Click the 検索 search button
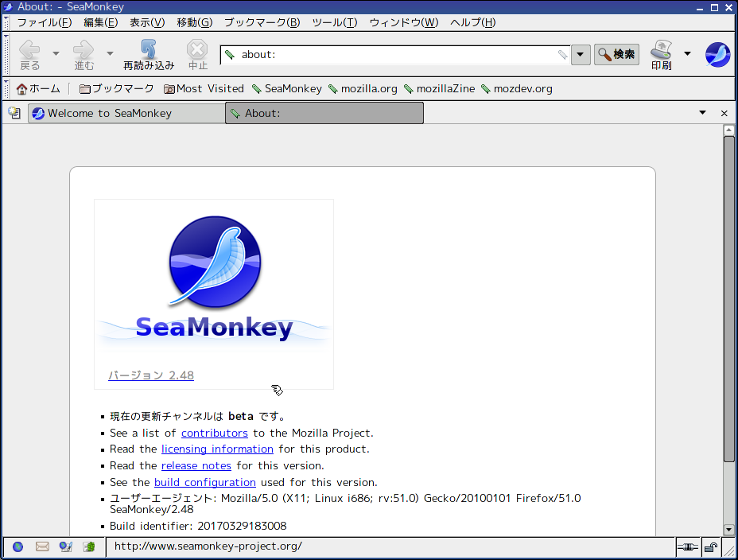Viewport: 738px width, 560px height. click(x=616, y=55)
